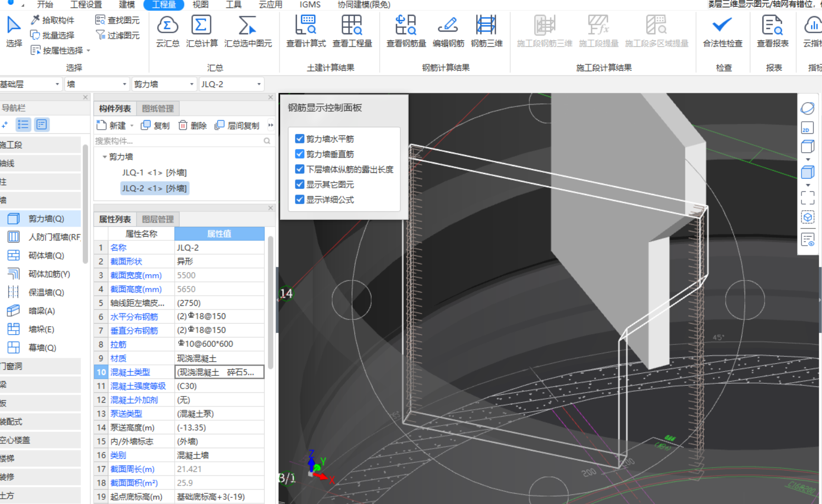Select the 选择 arrow tool

point(14,32)
